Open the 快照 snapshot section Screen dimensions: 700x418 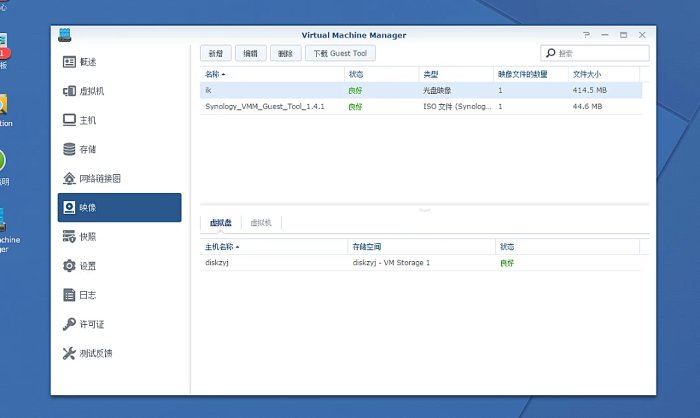(119, 237)
